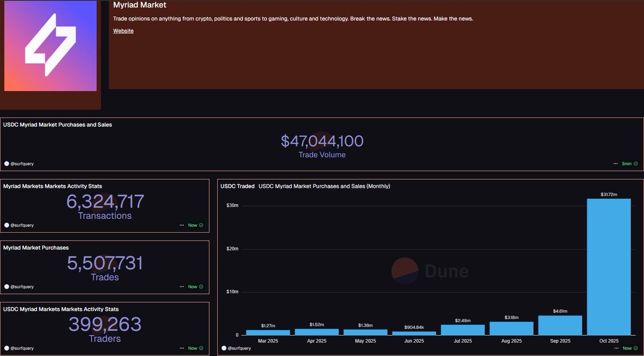Open @surfquery profile in Trade Volume panel
Screen dimensions: 644x356
point(19,164)
